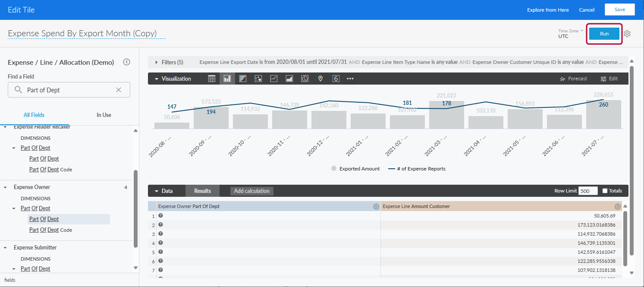
Task: Choose the pie chart visualization
Action: (x=305, y=79)
